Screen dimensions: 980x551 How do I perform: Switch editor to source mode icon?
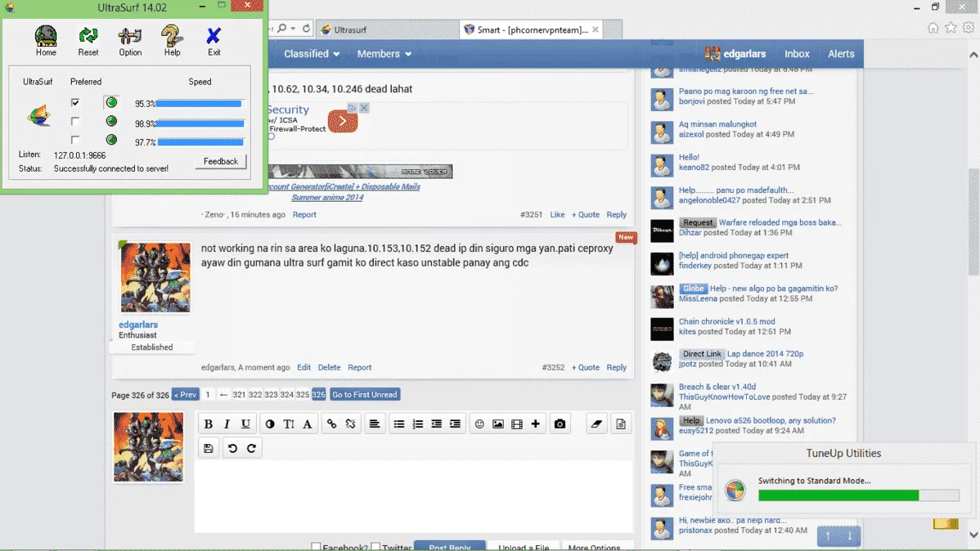pyautogui.click(x=621, y=423)
